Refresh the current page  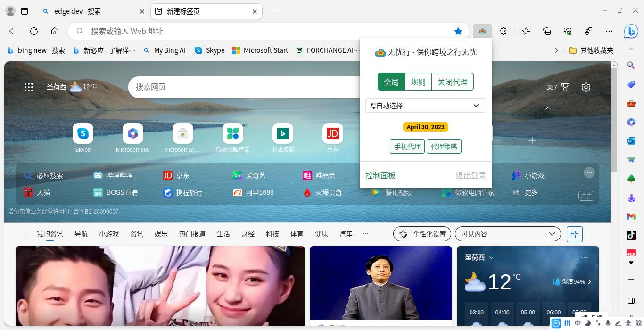(x=34, y=31)
